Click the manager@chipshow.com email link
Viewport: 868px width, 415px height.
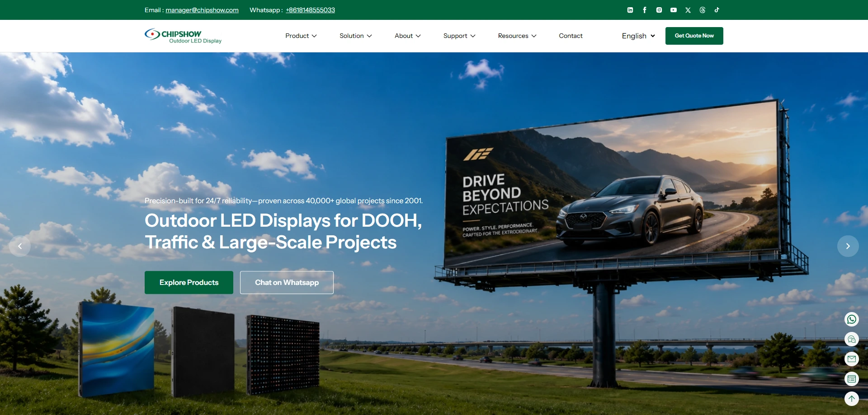[x=202, y=10]
